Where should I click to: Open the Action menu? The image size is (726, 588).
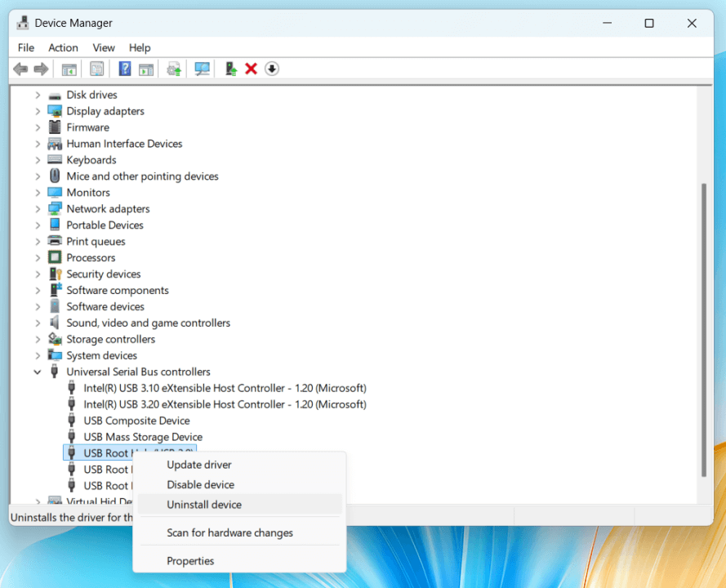[x=63, y=47]
